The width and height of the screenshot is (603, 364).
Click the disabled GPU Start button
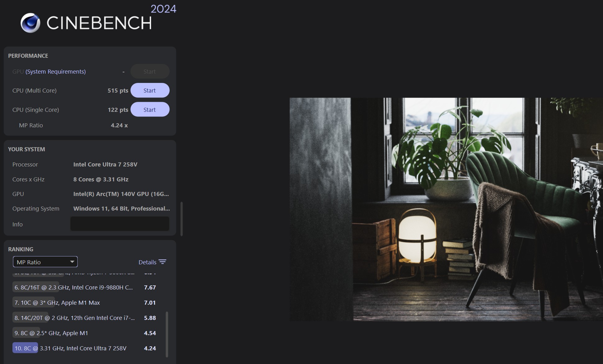click(x=150, y=71)
